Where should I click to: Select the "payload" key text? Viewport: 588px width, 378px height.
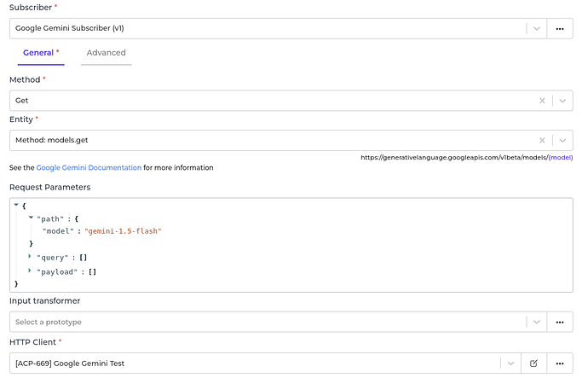(57, 272)
